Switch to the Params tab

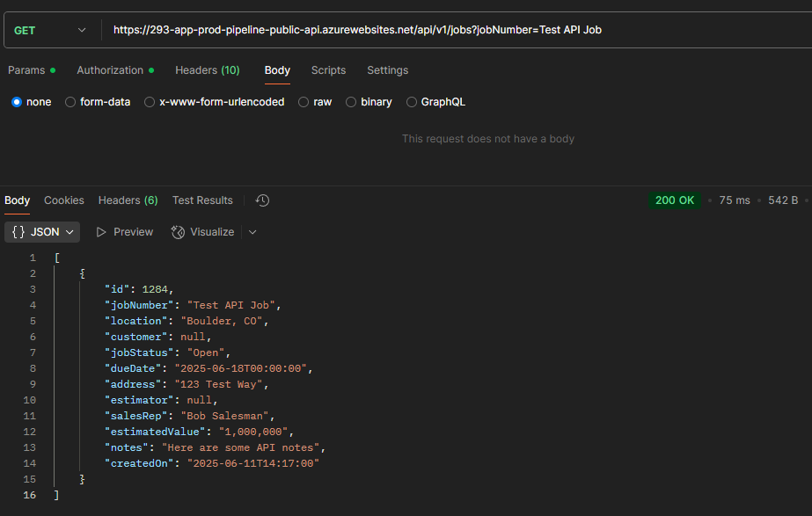point(26,70)
